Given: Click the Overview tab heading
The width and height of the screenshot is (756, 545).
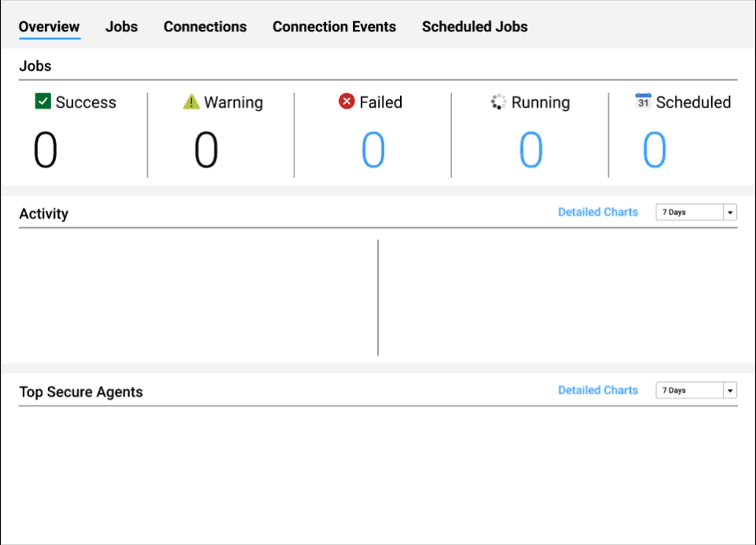Looking at the screenshot, I should [x=49, y=26].
